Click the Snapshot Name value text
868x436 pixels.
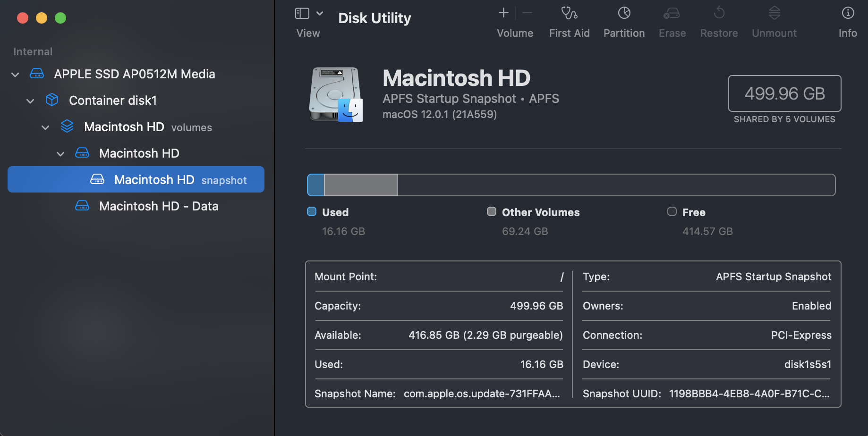click(482, 394)
